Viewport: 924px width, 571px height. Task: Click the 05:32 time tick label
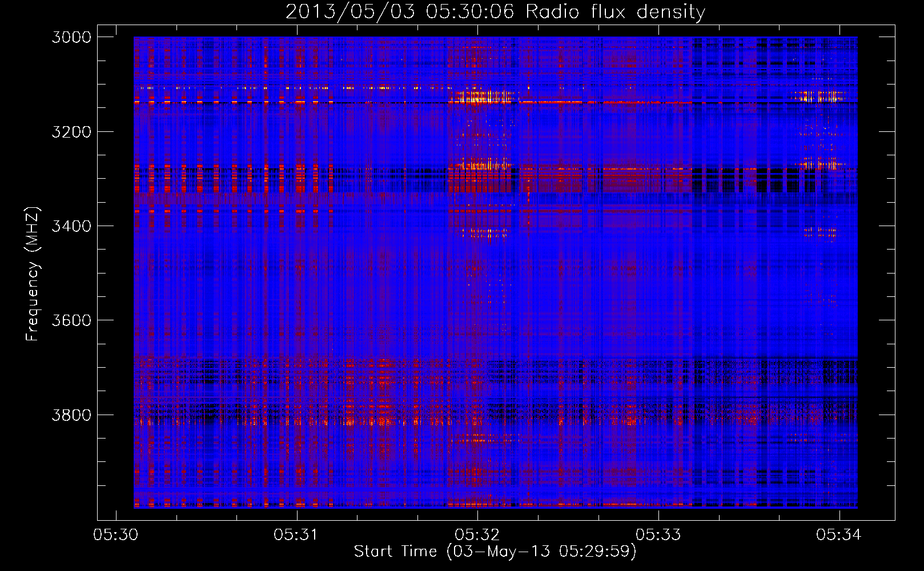[477, 534]
